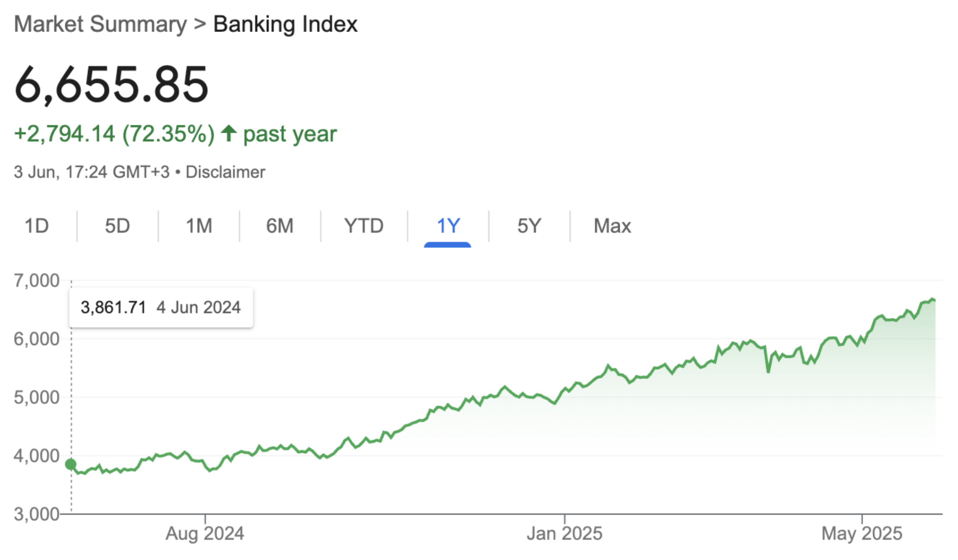Open the 6M chart view

(280, 226)
